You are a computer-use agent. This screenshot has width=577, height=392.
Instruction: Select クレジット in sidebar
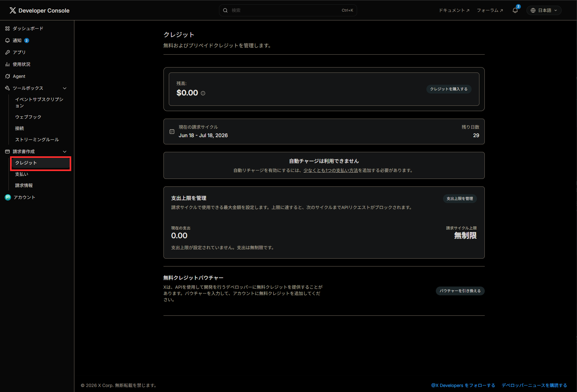[x=41, y=163]
